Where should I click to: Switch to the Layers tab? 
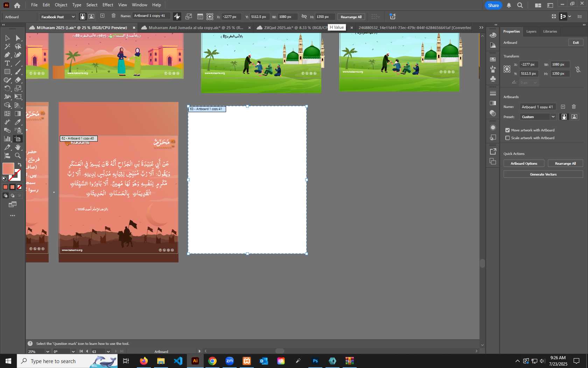point(531,32)
